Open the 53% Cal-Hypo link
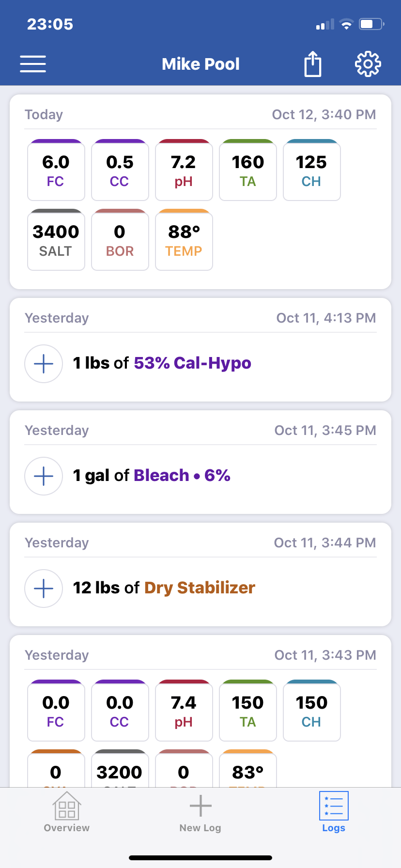This screenshot has width=401, height=868. point(192,363)
